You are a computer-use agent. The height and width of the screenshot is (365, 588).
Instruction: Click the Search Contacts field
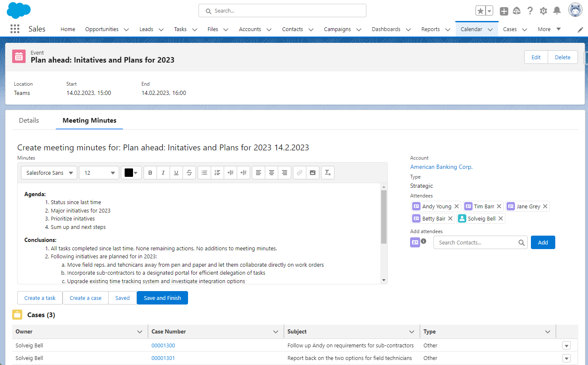pos(481,242)
